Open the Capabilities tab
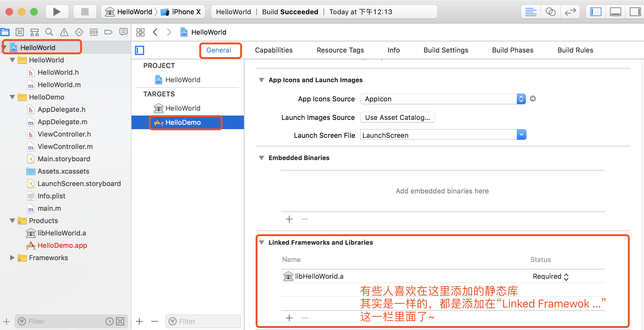The height and width of the screenshot is (330, 644). click(x=274, y=50)
